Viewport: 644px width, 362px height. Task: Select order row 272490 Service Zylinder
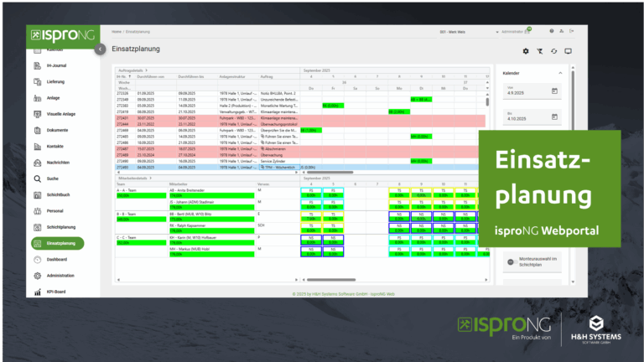tap(298, 161)
